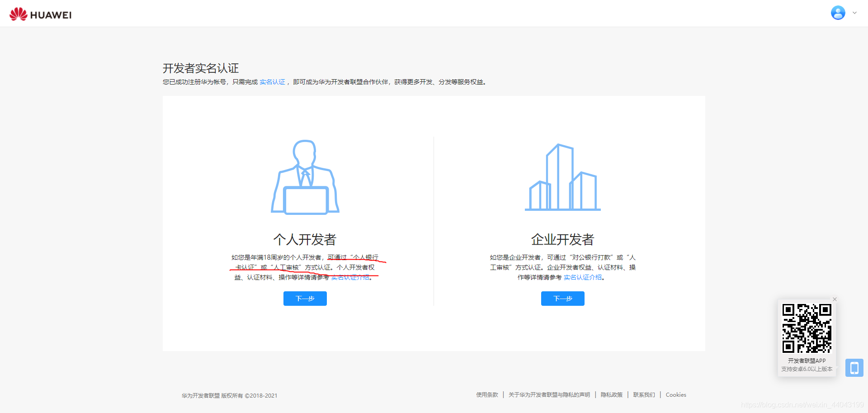This screenshot has width=868, height=413.
Task: Open 关于华为开发者联盟与隐私的声明 footer link
Action: (549, 395)
